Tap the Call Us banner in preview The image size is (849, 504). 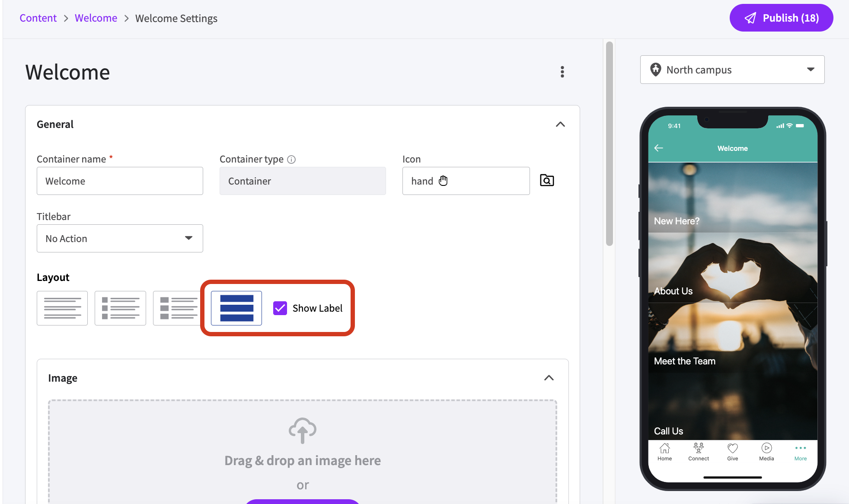coord(733,406)
